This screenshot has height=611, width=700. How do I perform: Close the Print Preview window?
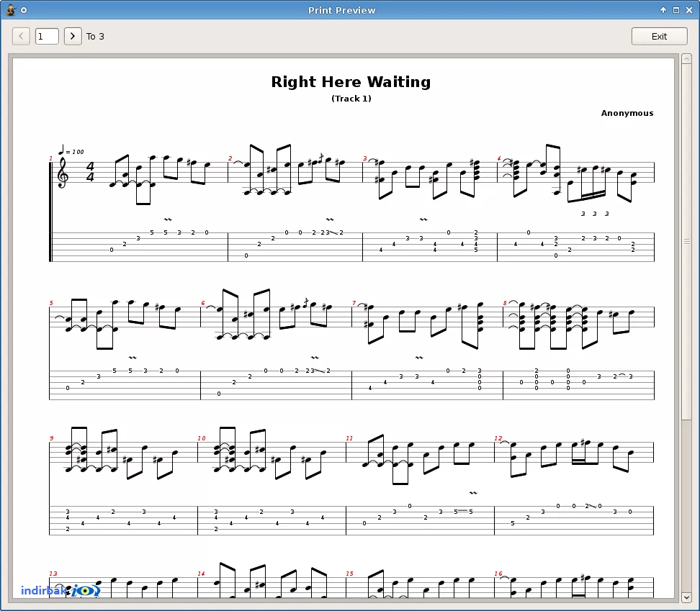[689, 10]
